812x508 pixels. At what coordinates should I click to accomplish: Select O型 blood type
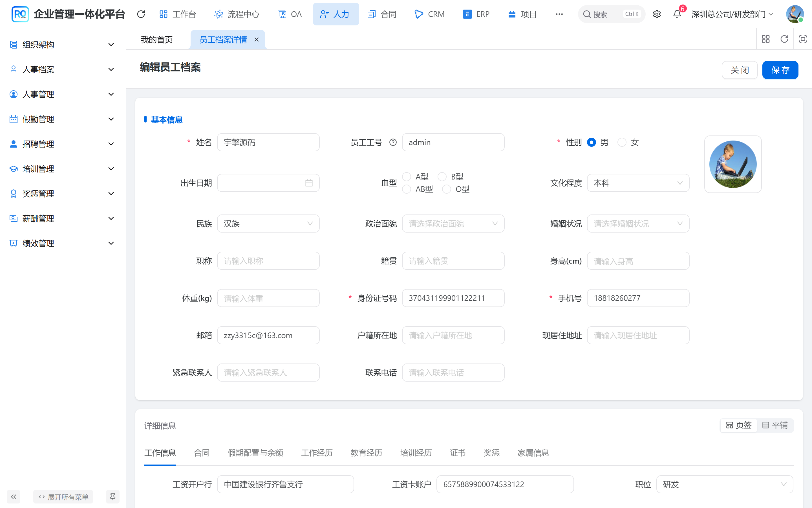(447, 189)
